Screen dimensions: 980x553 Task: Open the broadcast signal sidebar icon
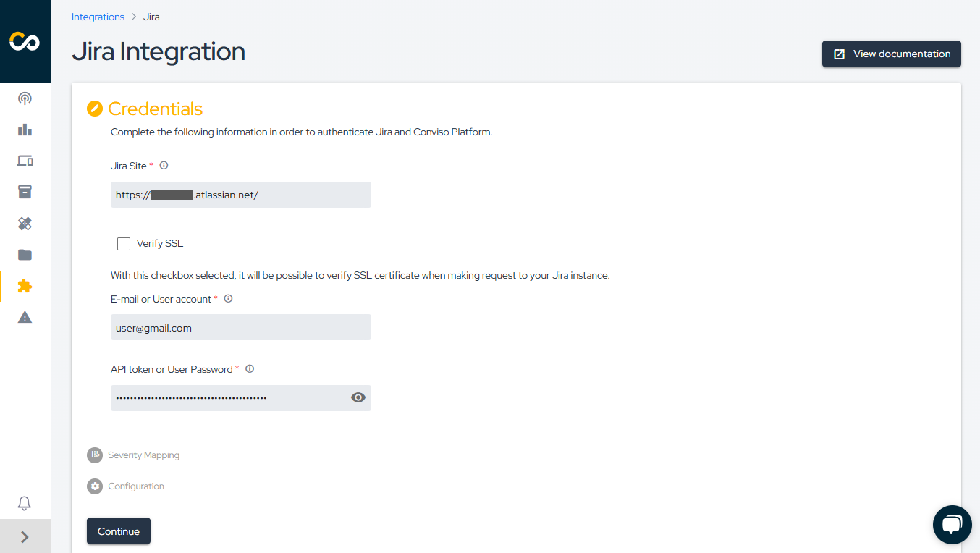(25, 98)
